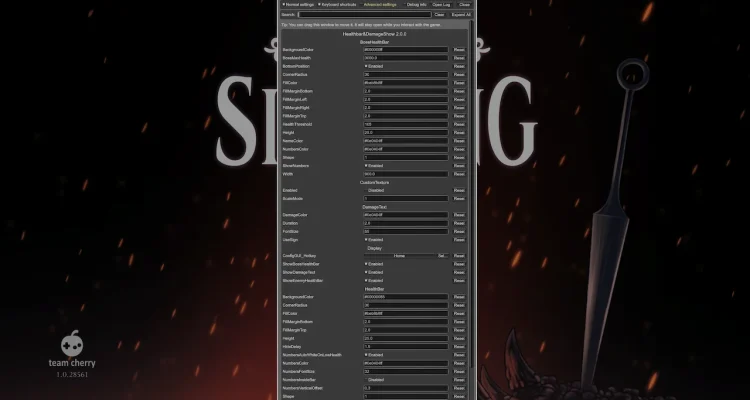
Task: Toggle the ShowEnemyHealthBar Enabled checkbox
Action: point(374,281)
